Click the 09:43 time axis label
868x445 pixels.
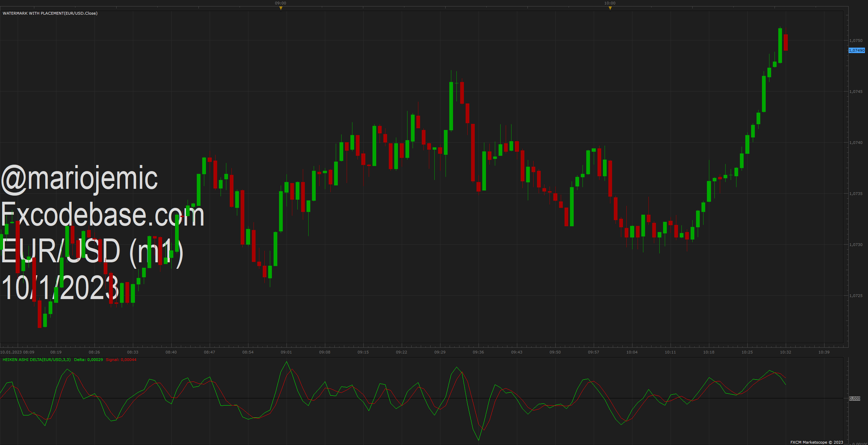click(517, 352)
